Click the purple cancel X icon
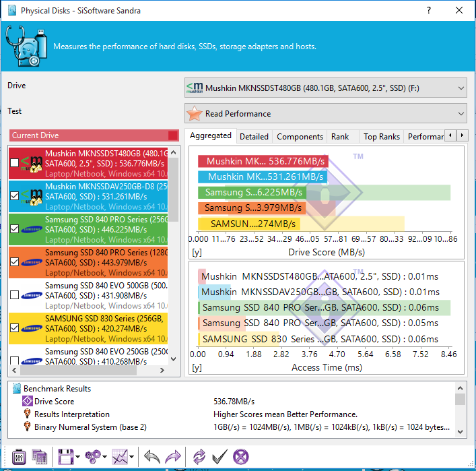The image size is (476, 471). (241, 457)
